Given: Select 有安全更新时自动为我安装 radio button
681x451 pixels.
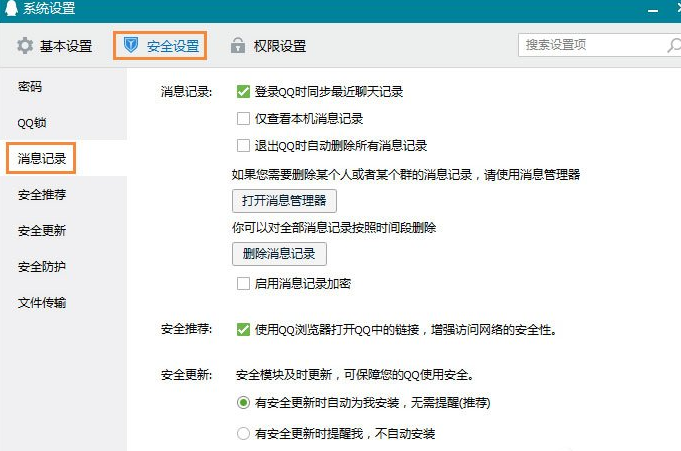Looking at the screenshot, I should coord(243,403).
